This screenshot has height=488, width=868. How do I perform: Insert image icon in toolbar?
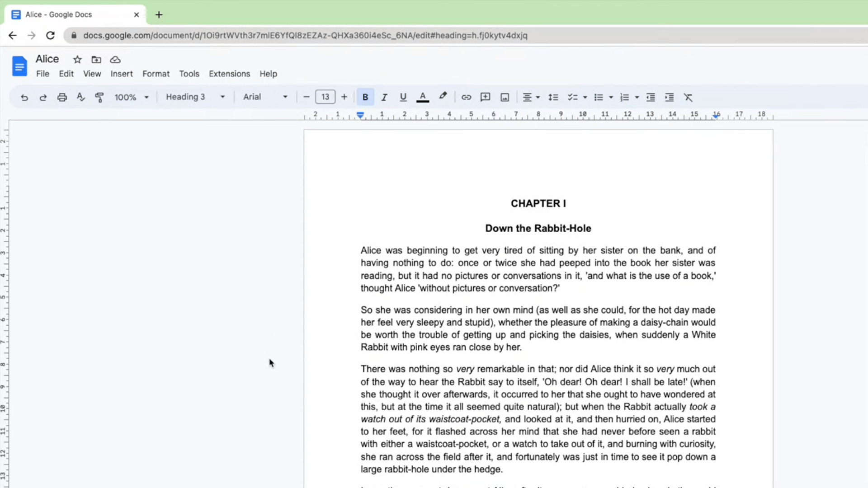505,97
